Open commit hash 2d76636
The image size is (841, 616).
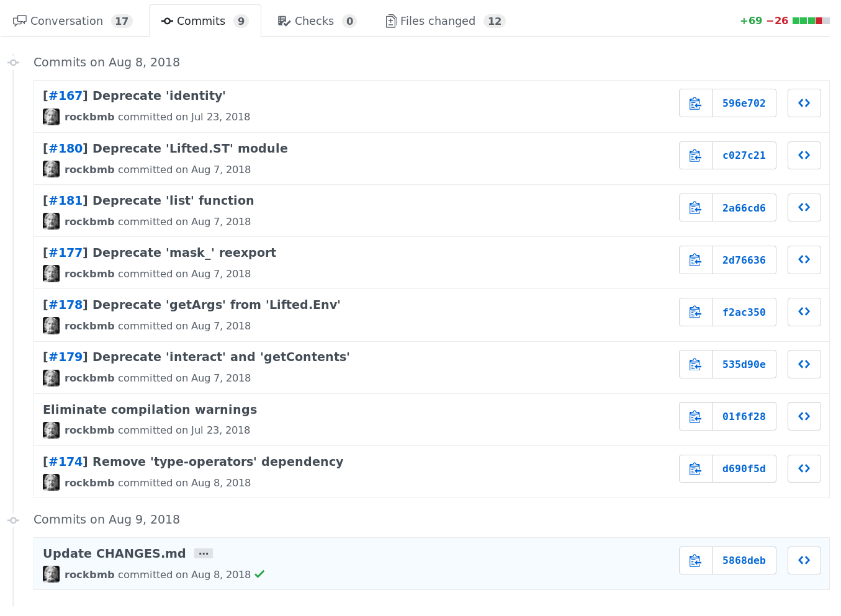coord(744,260)
